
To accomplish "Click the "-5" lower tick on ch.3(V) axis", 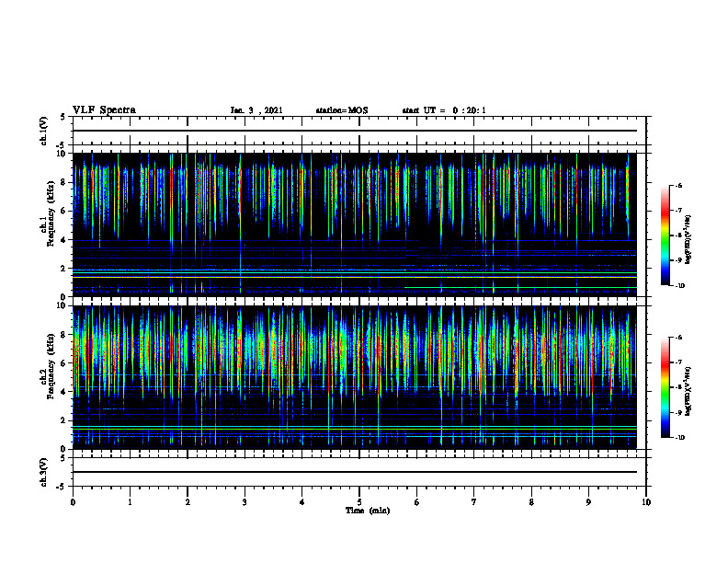I will 62,487.
